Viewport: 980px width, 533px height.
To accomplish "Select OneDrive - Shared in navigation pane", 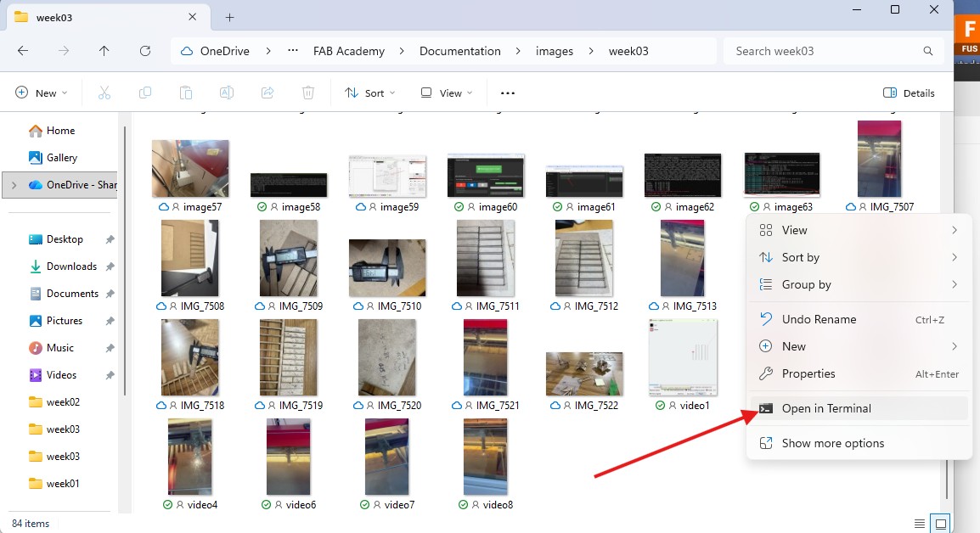I will click(72, 185).
